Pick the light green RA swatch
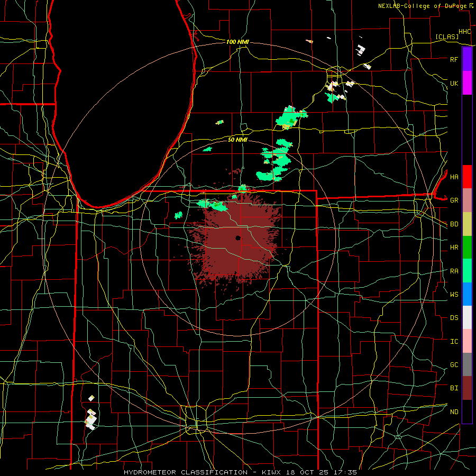476x476 pixels. (x=467, y=271)
